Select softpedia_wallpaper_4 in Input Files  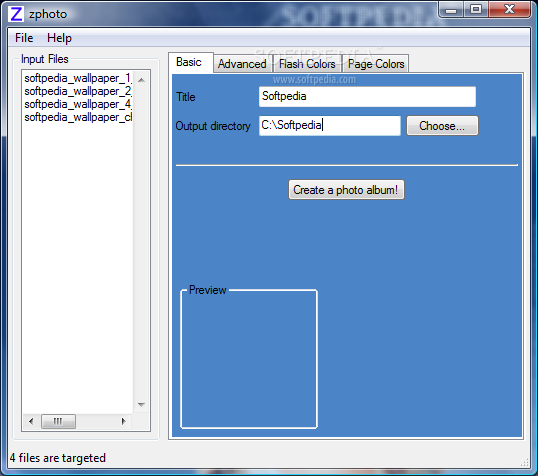coord(78,104)
